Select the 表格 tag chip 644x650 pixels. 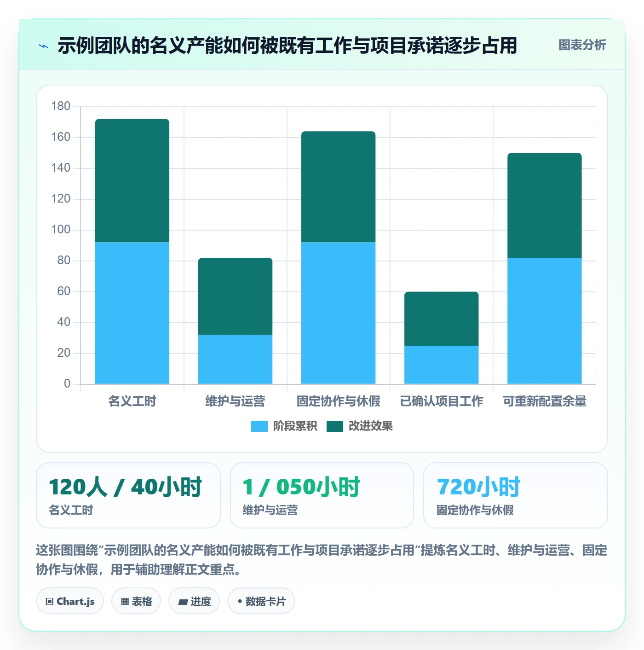point(136,601)
